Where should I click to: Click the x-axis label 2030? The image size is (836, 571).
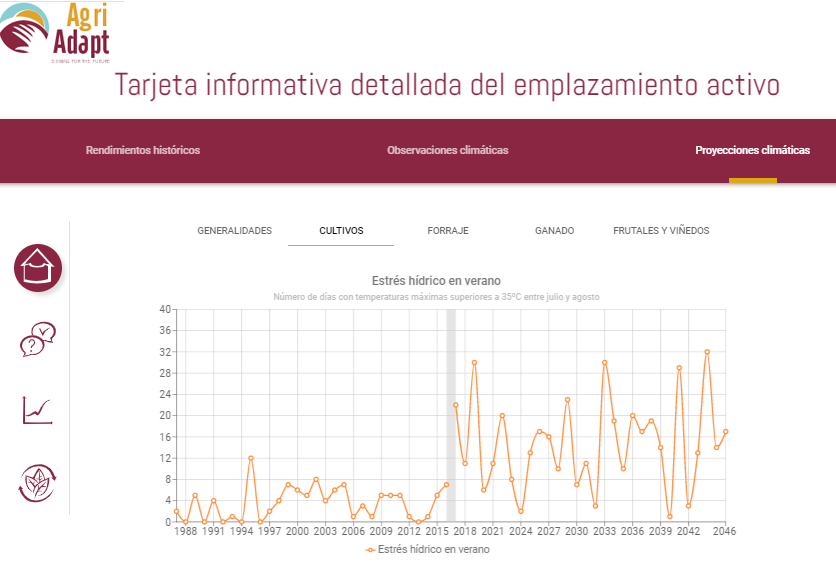click(x=576, y=531)
